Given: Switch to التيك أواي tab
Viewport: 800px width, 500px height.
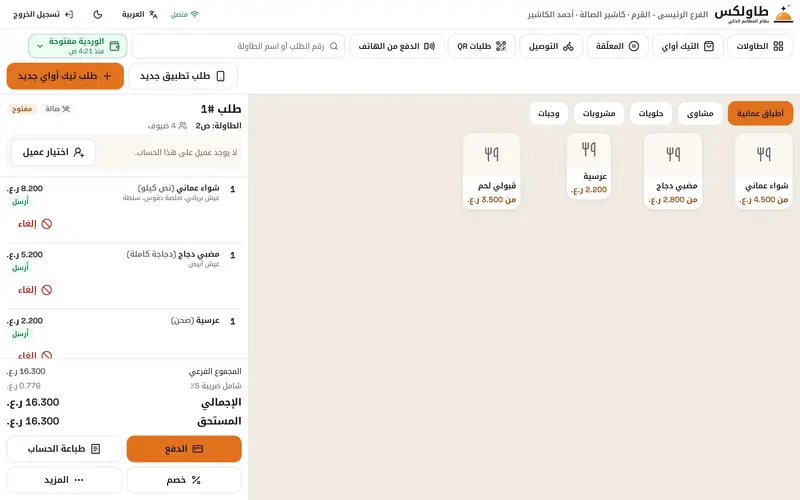Looking at the screenshot, I should tap(688, 46).
